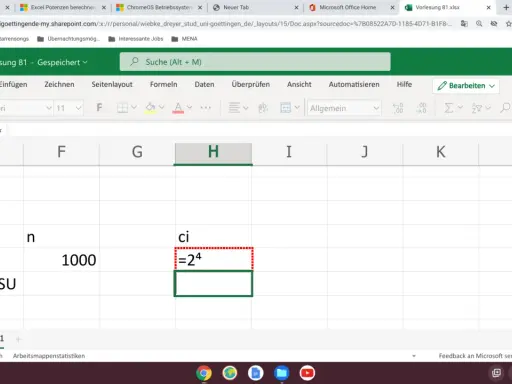This screenshot has height=384, width=512.
Task: Switch to Neuer Tab browser tab
Action: pos(255,7)
